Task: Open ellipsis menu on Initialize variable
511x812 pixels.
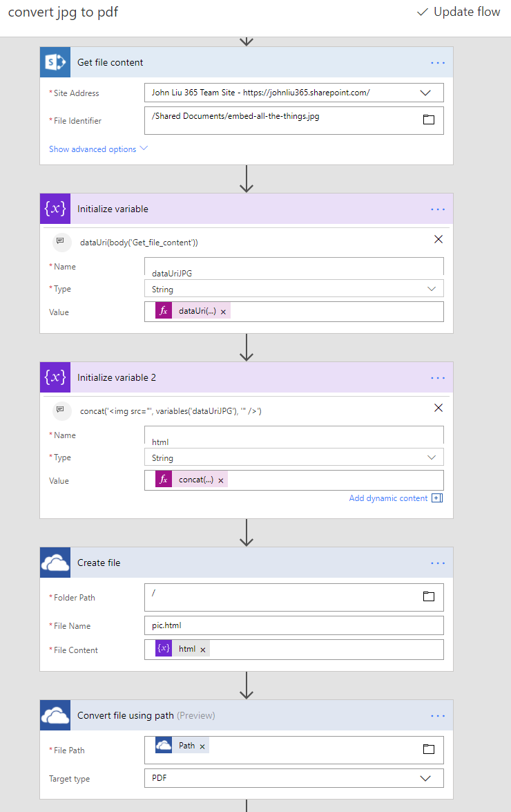Action: tap(438, 209)
